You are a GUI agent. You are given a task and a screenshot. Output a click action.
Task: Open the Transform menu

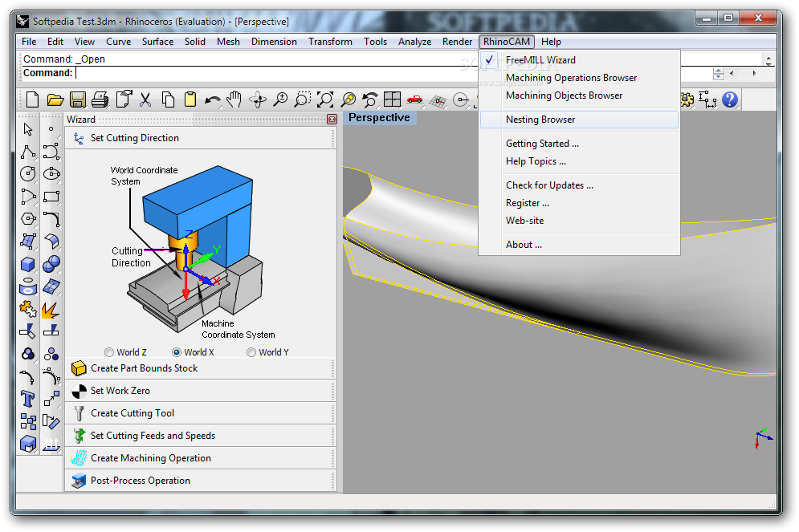point(330,42)
